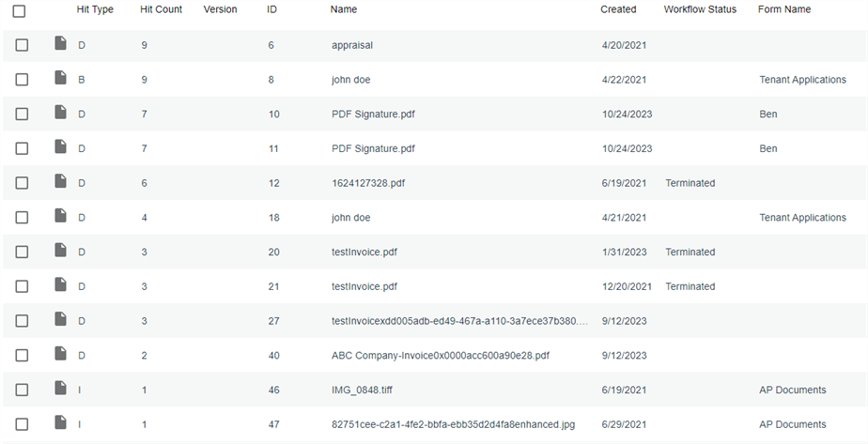Open 1624127328.pdf document name

tap(368, 183)
